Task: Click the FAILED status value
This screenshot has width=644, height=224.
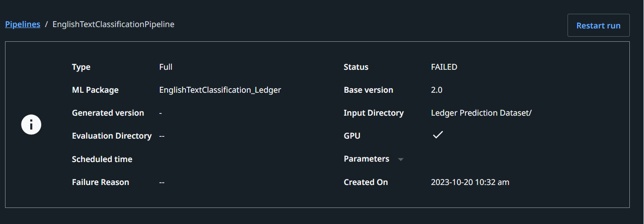Action: pyautogui.click(x=444, y=67)
